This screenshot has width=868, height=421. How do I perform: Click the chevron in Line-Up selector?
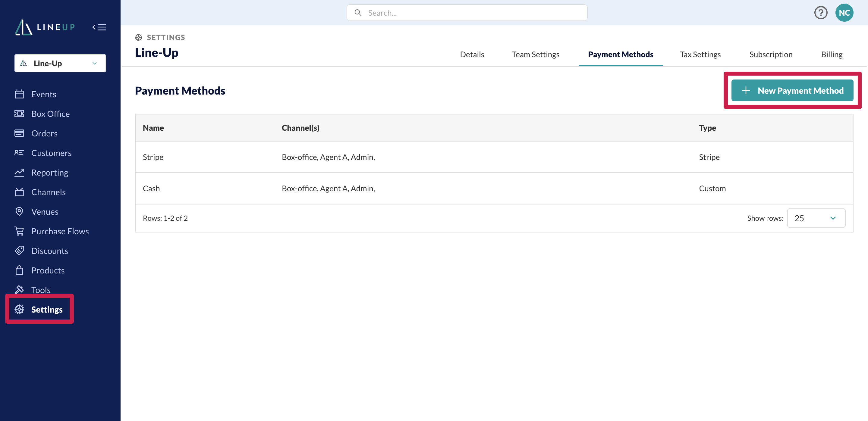point(95,63)
